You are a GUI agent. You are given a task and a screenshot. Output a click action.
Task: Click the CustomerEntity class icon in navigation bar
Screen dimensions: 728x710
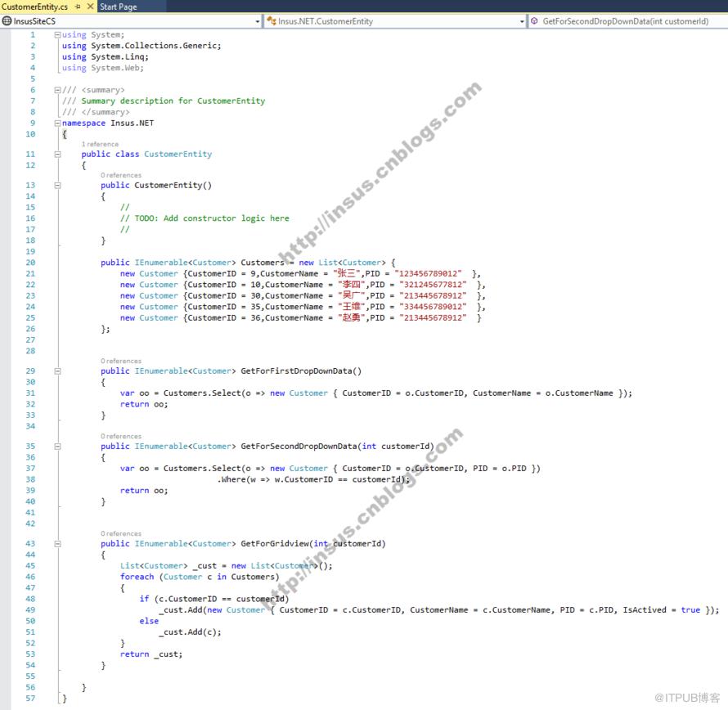point(271,21)
